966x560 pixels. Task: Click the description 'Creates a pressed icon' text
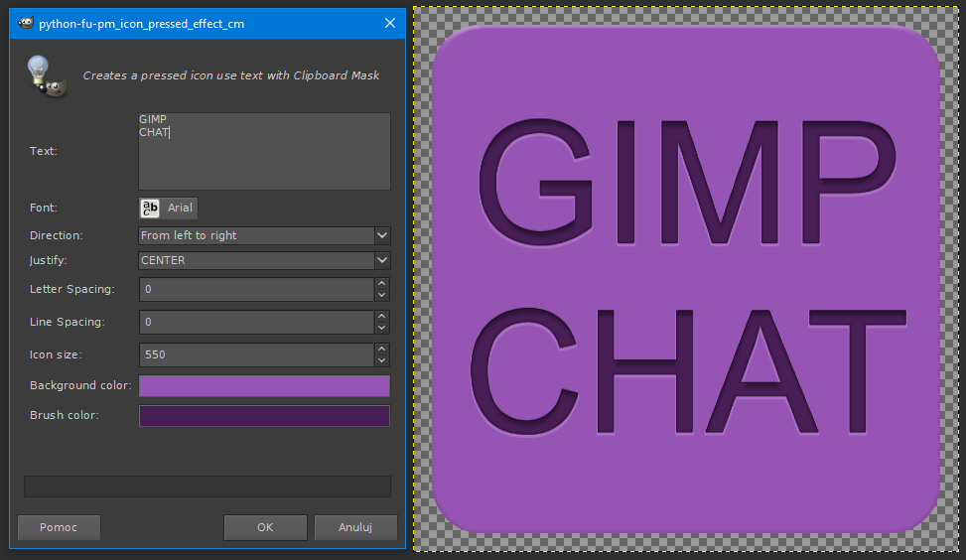point(231,75)
